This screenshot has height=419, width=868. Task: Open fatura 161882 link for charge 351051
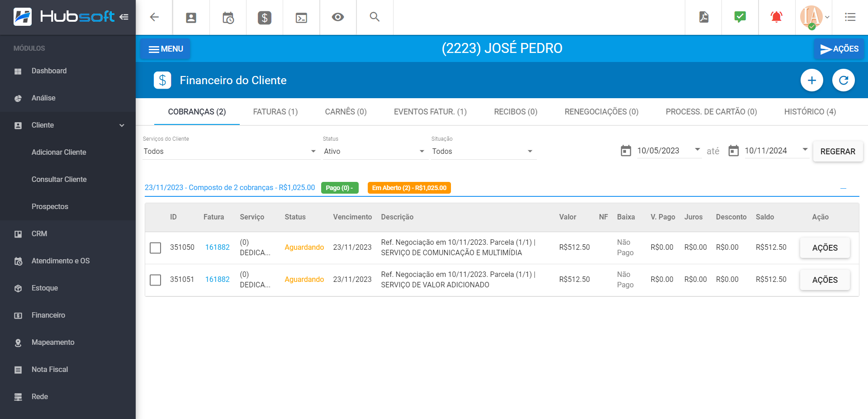coord(218,280)
